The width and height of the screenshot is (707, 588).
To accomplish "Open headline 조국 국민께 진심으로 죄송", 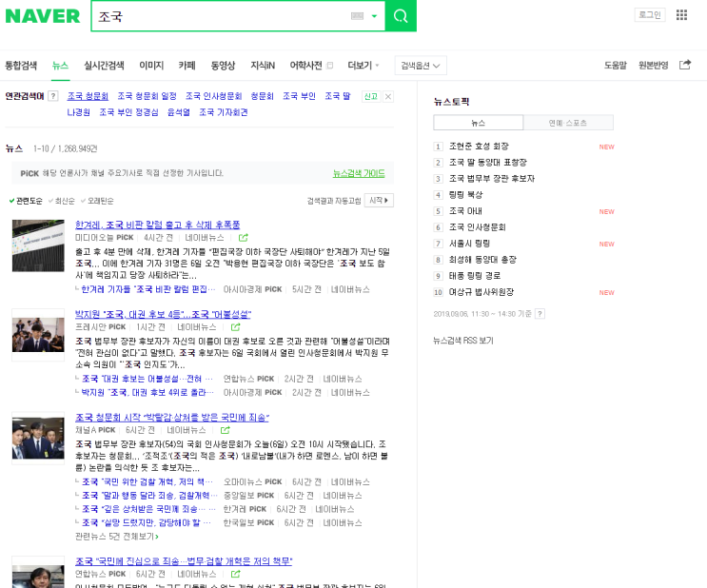I will tap(184, 561).
